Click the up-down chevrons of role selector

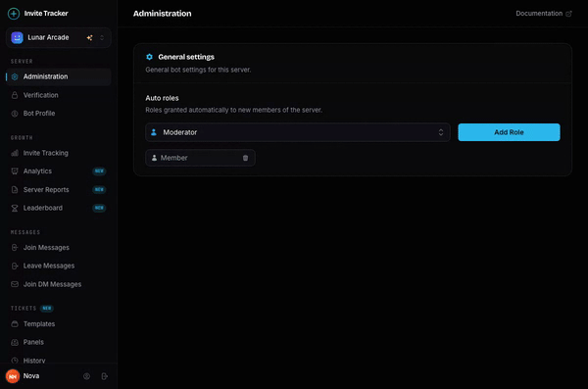pos(441,132)
